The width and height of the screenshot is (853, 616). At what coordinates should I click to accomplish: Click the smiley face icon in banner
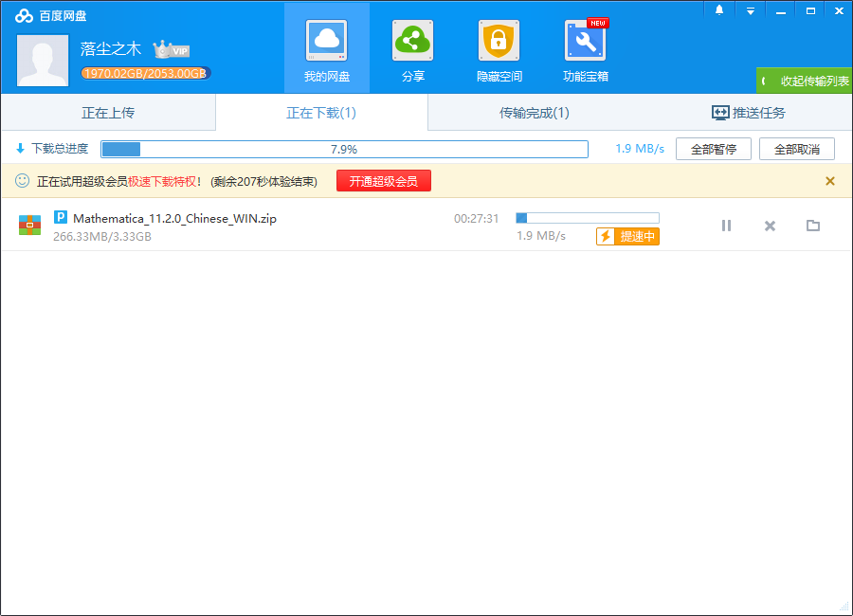(23, 181)
